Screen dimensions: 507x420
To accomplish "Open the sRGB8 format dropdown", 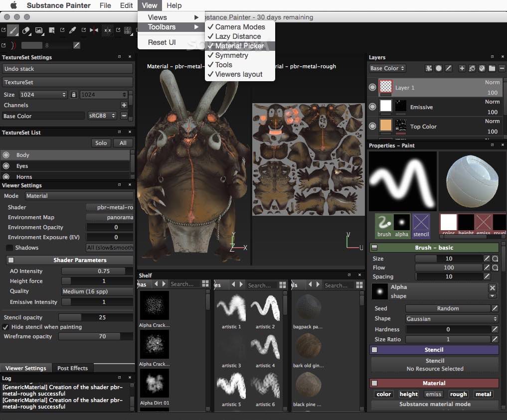I will pos(102,116).
